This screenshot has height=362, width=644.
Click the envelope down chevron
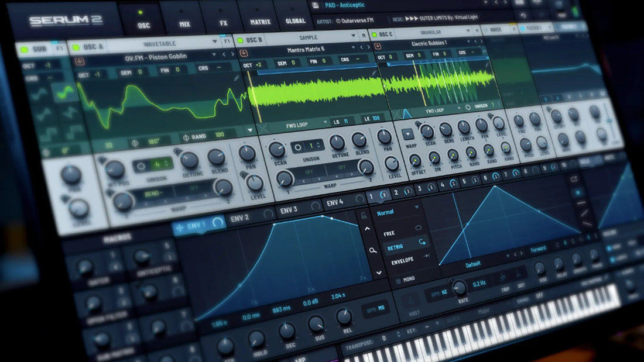(379, 272)
